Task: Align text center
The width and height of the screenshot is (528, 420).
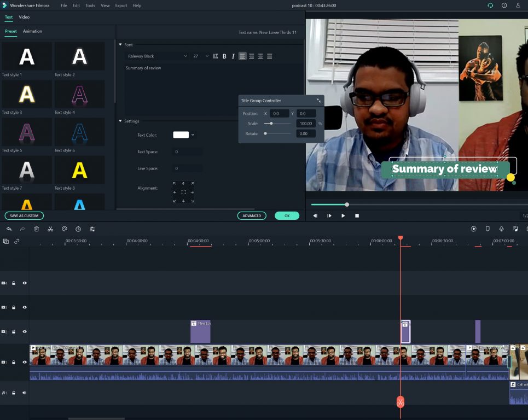Action: 260,56
